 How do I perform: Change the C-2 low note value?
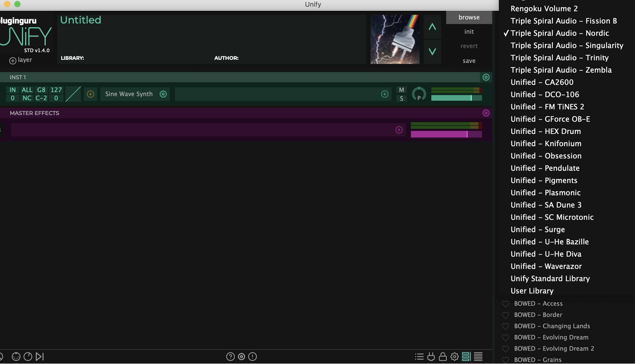click(x=41, y=98)
